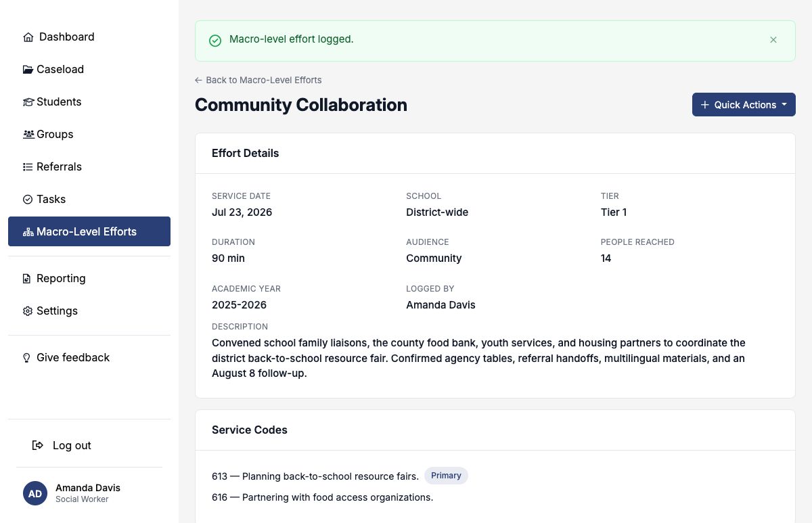Open the Referrals page

coord(89,166)
